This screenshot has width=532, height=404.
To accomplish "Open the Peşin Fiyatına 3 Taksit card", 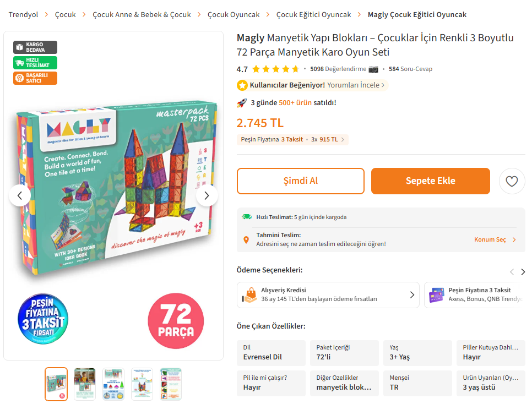I will [476, 295].
